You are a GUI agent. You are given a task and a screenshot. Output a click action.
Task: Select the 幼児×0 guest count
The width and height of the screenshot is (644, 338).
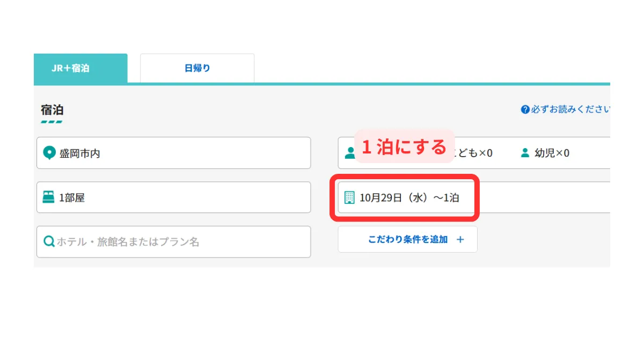click(552, 153)
